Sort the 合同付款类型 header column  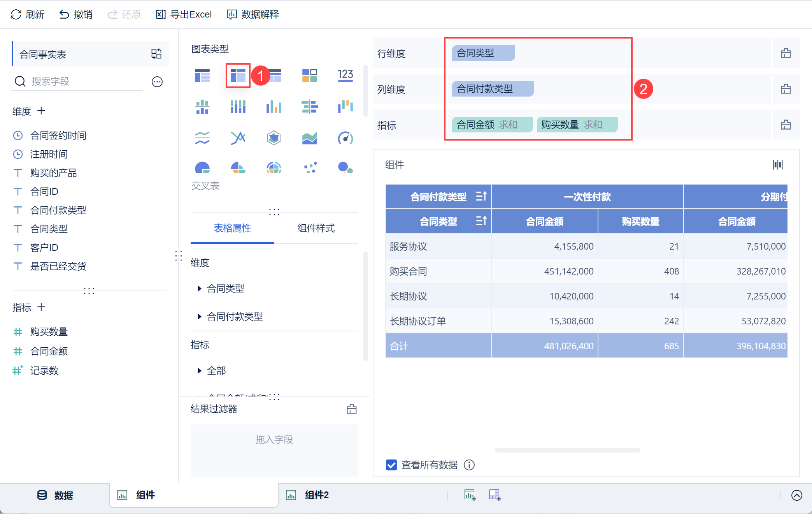pos(481,196)
